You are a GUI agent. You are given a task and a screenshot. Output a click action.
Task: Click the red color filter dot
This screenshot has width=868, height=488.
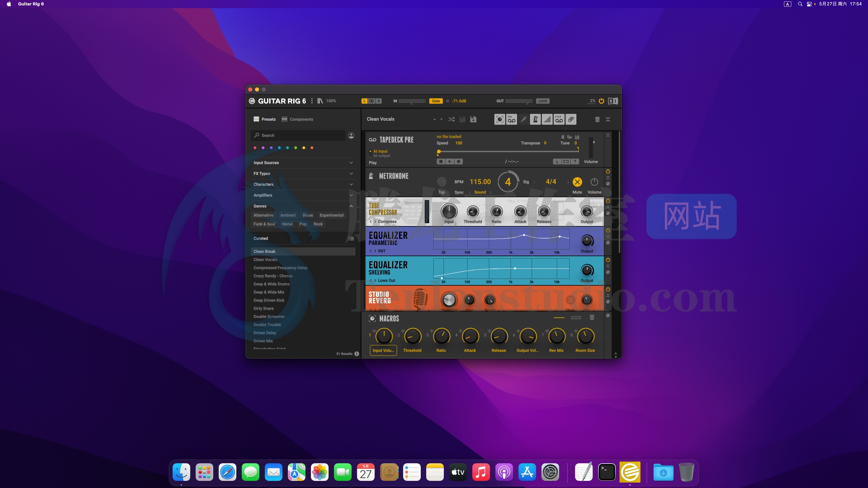[x=255, y=148]
